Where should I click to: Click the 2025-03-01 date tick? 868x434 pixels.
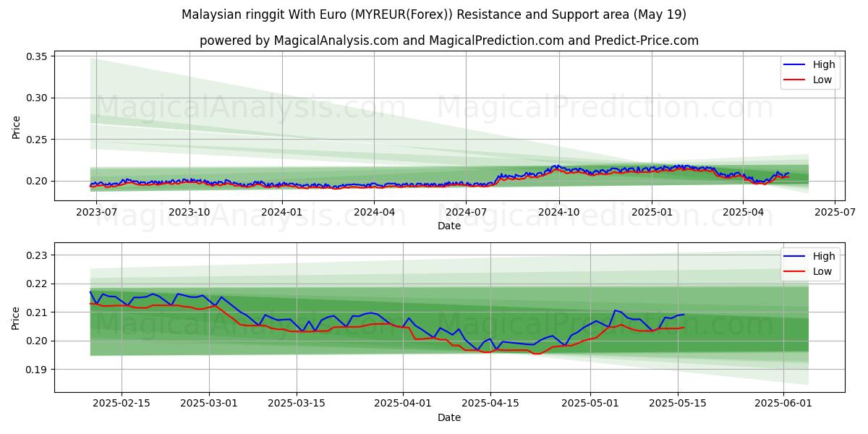tap(210, 404)
